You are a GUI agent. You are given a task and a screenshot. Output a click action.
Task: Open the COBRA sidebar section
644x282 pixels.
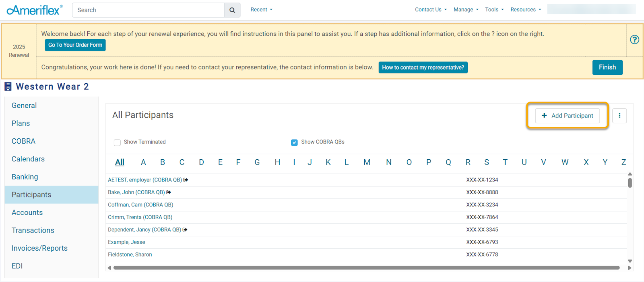(52, 141)
